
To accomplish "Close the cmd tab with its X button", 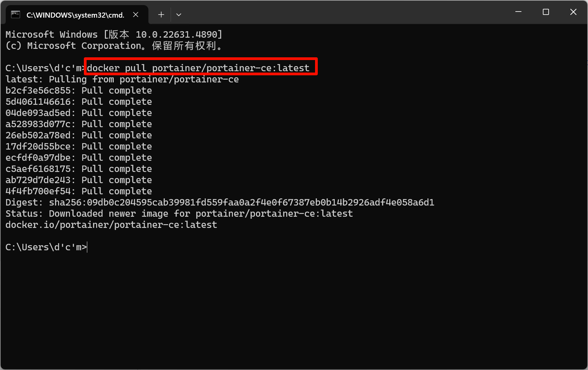I will click(136, 15).
